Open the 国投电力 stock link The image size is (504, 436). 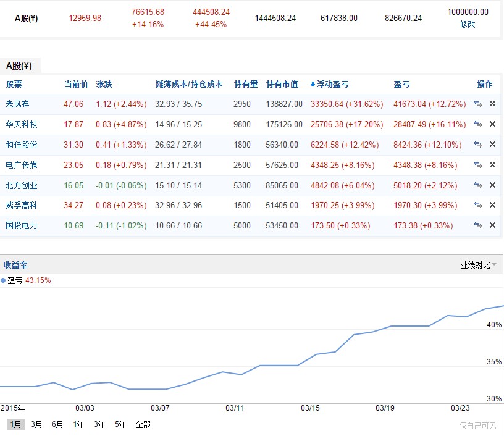click(22, 225)
